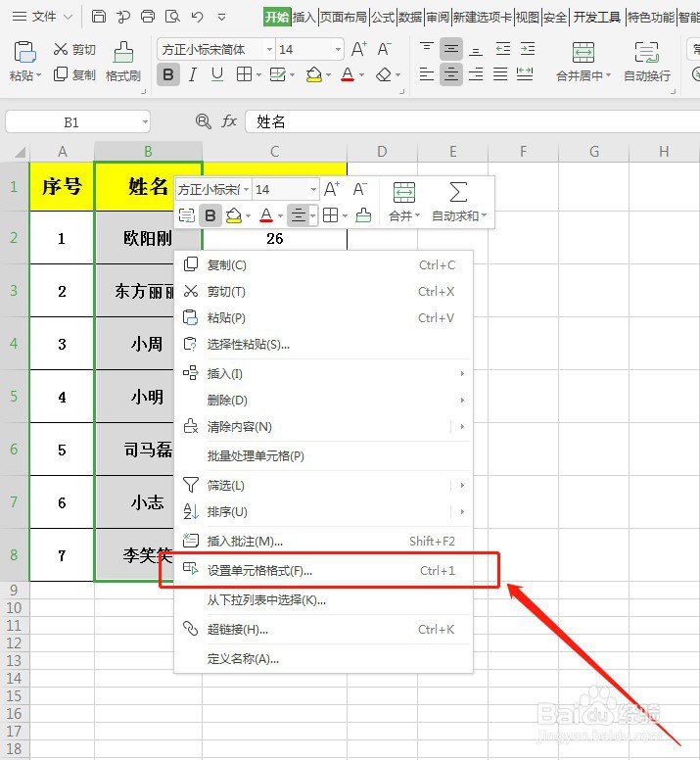
Task: Open ribbon font name dropdown
Action: 269,49
